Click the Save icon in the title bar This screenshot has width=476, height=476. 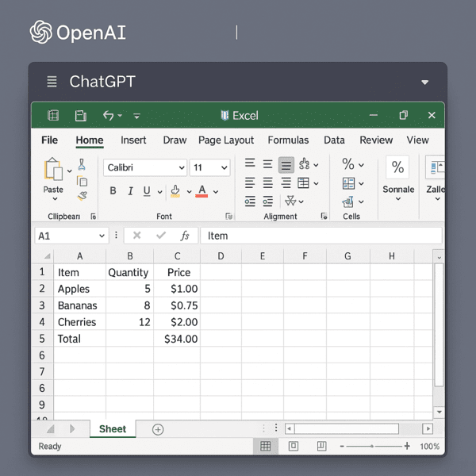point(80,116)
